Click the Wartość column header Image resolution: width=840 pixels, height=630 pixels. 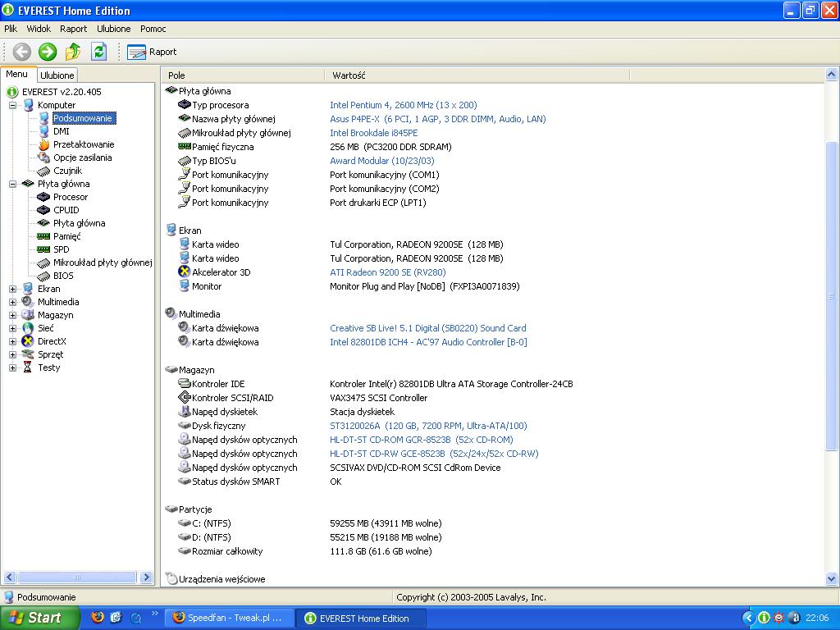click(x=477, y=75)
